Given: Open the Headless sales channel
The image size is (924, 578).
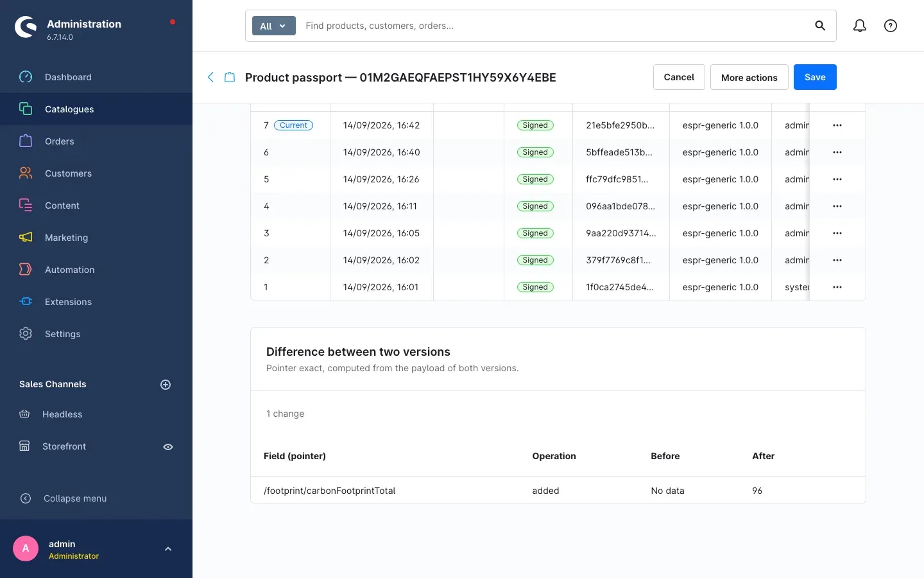Looking at the screenshot, I should point(62,414).
